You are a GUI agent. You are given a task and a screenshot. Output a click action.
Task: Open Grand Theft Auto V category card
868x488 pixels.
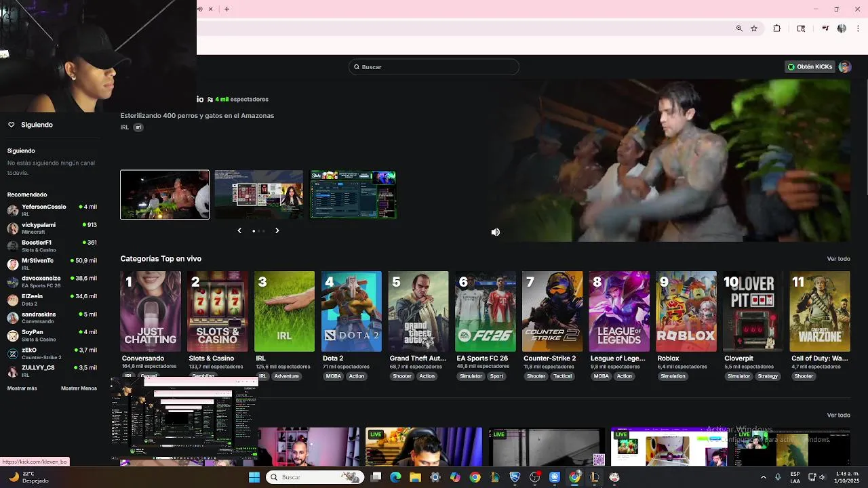pos(418,311)
